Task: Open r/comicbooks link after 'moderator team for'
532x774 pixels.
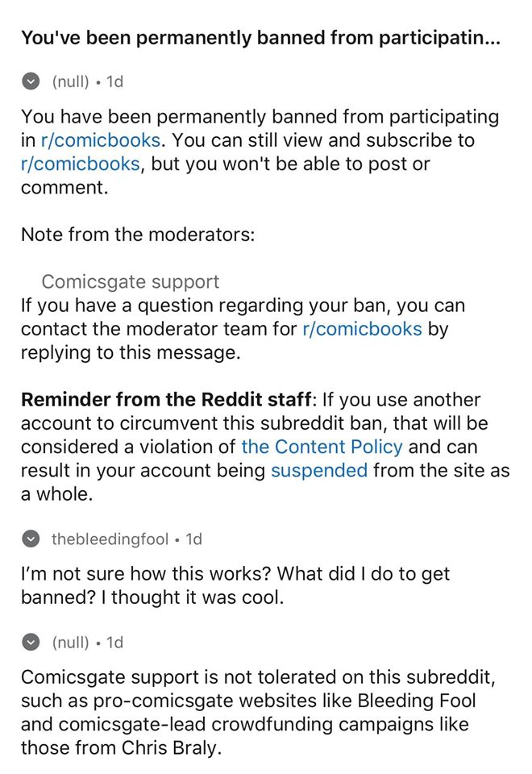Action: click(x=361, y=329)
